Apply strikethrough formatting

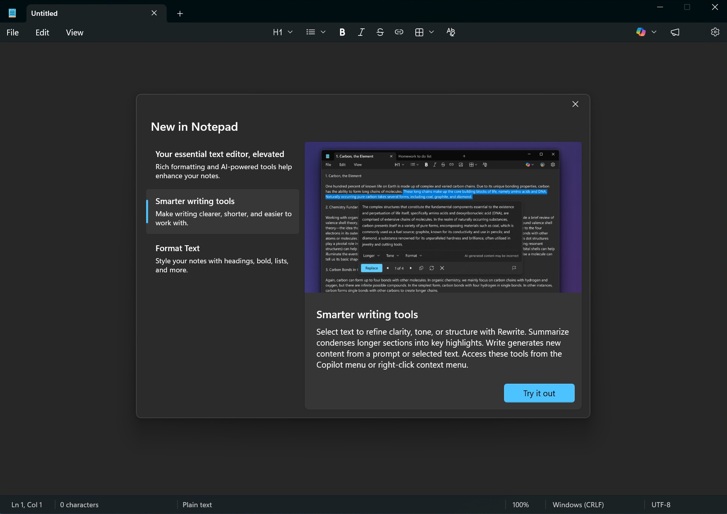[380, 32]
